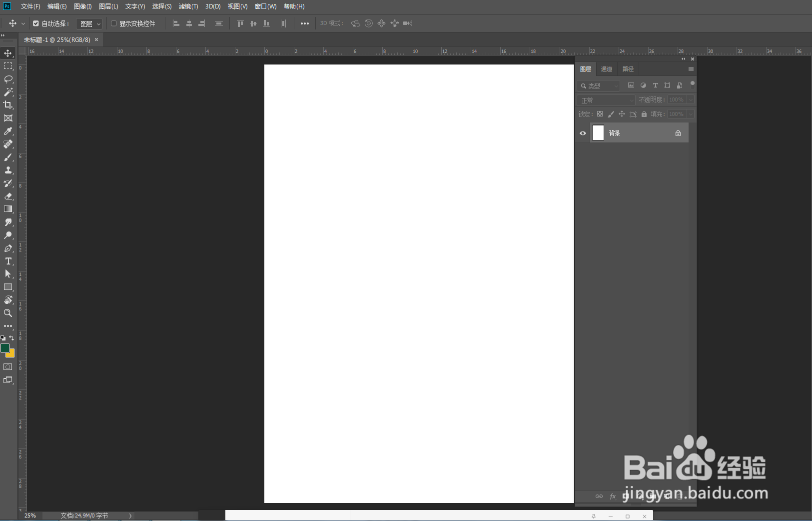The height and width of the screenshot is (521, 812).
Task: Hide the 背景 layer with eye icon
Action: (x=583, y=133)
